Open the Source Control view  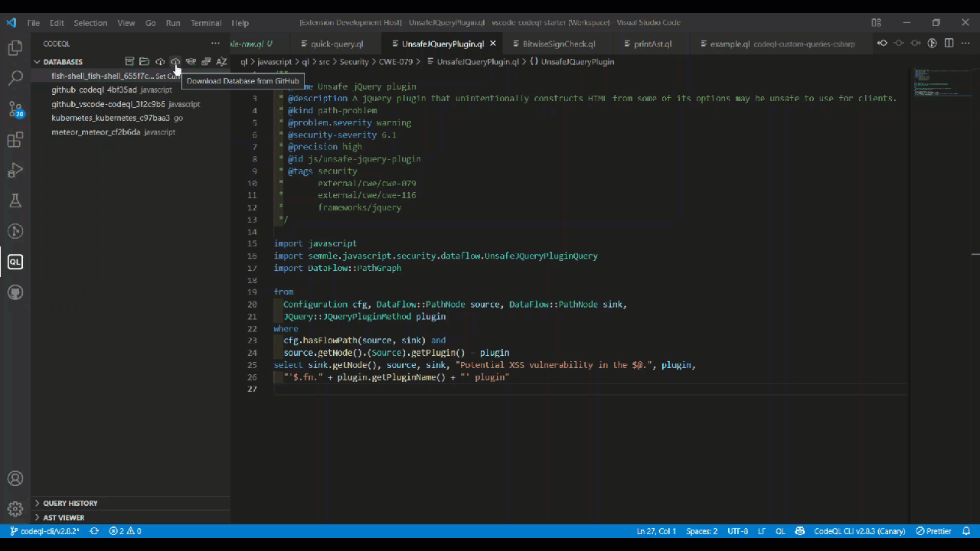15,109
